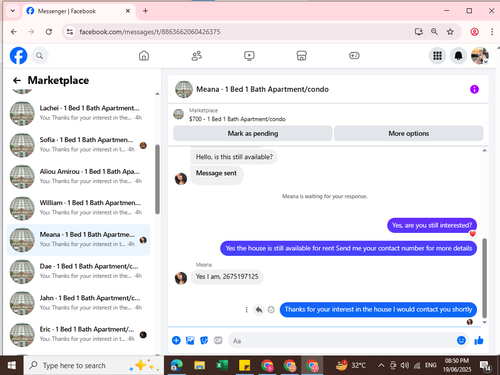This screenshot has width=500, height=375.
Task: Open more options dots beside last message
Action: click(x=247, y=310)
